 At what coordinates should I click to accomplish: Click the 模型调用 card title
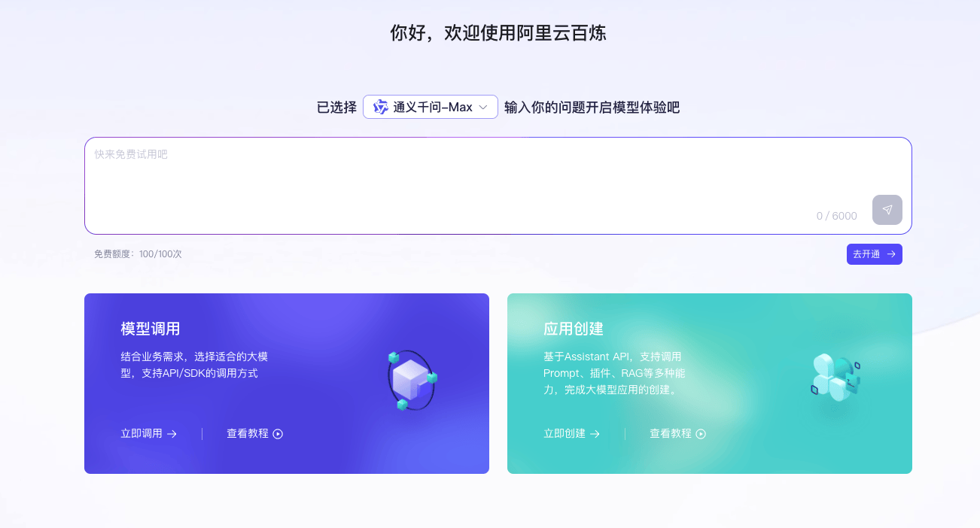[x=151, y=329]
